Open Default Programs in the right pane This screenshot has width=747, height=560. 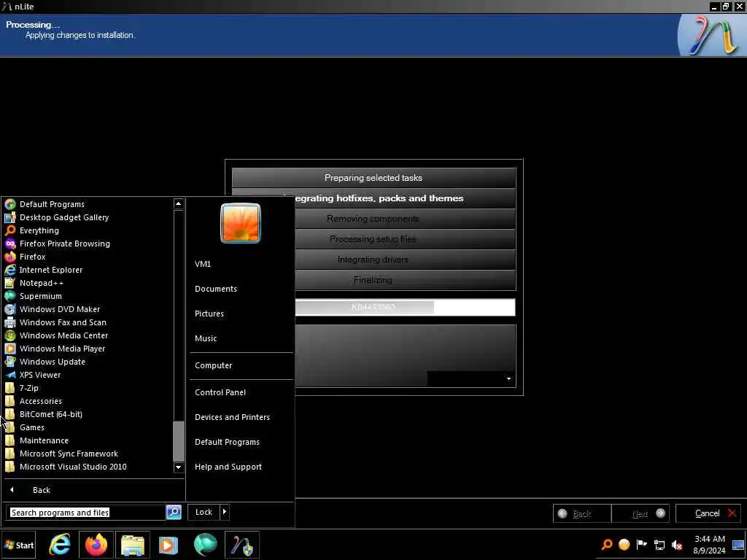pos(227,442)
